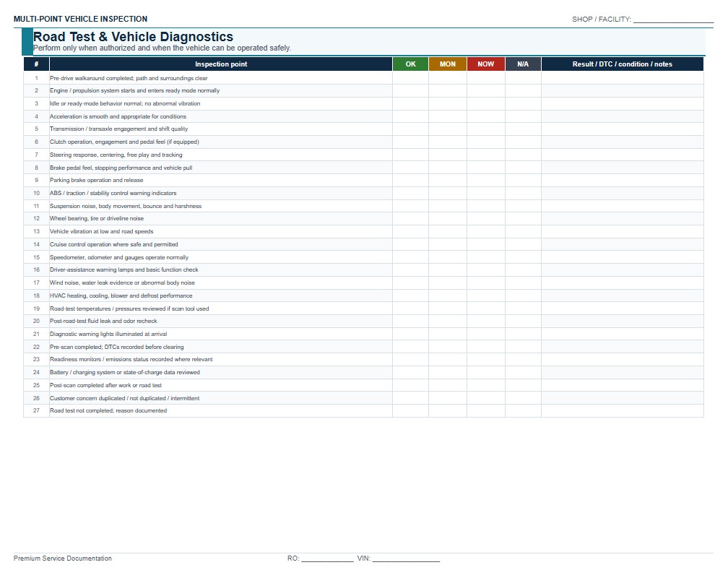Check N/A for Clutch operation row

pyautogui.click(x=523, y=142)
